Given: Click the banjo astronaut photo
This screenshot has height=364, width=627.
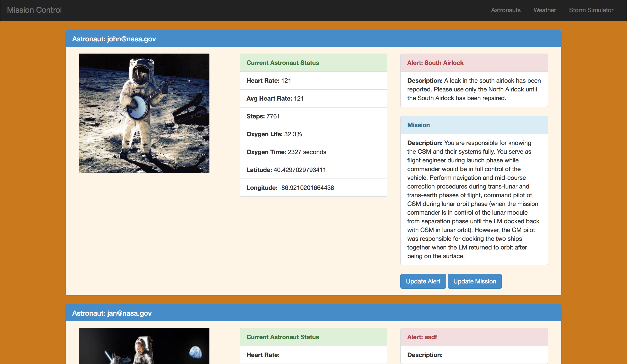Looking at the screenshot, I should tap(144, 113).
